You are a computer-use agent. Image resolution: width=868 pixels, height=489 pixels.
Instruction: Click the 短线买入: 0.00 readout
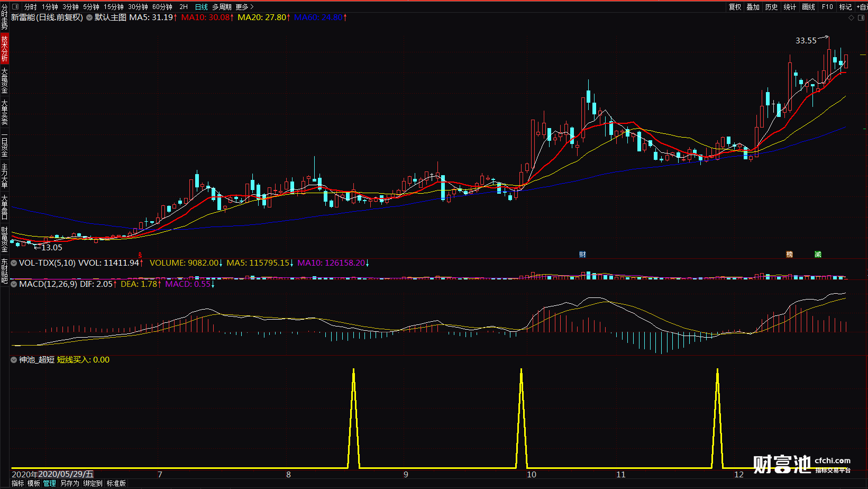tap(83, 360)
